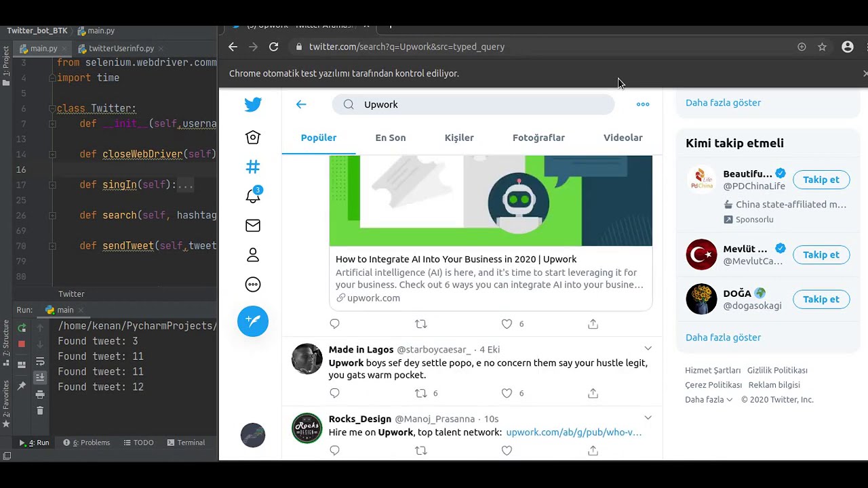Open the More circle icon in sidebar

(x=253, y=284)
